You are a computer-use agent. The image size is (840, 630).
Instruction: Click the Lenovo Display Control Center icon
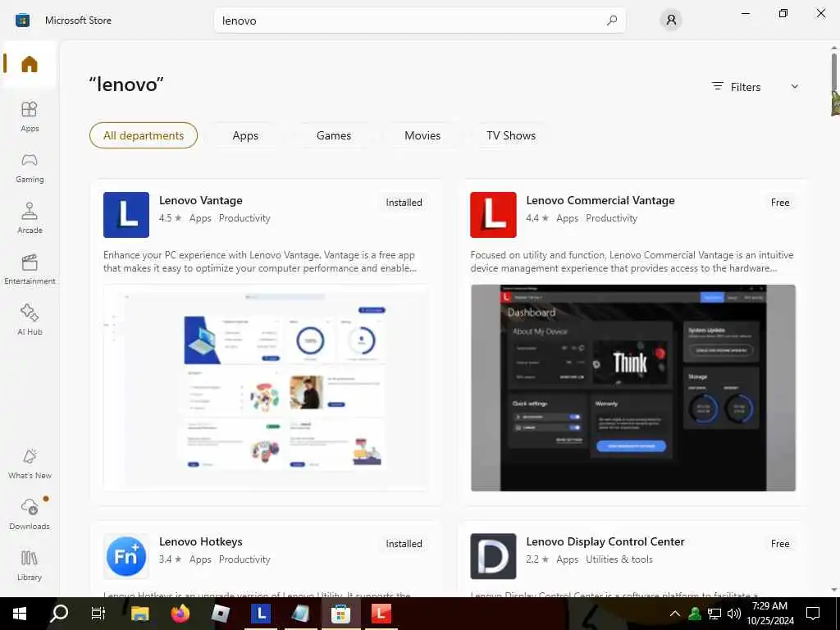493,556
